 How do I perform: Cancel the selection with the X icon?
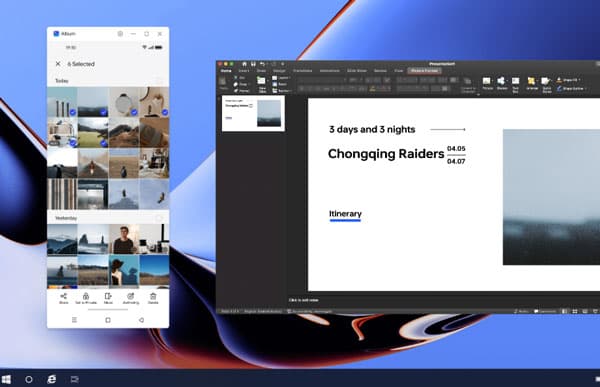pos(58,64)
